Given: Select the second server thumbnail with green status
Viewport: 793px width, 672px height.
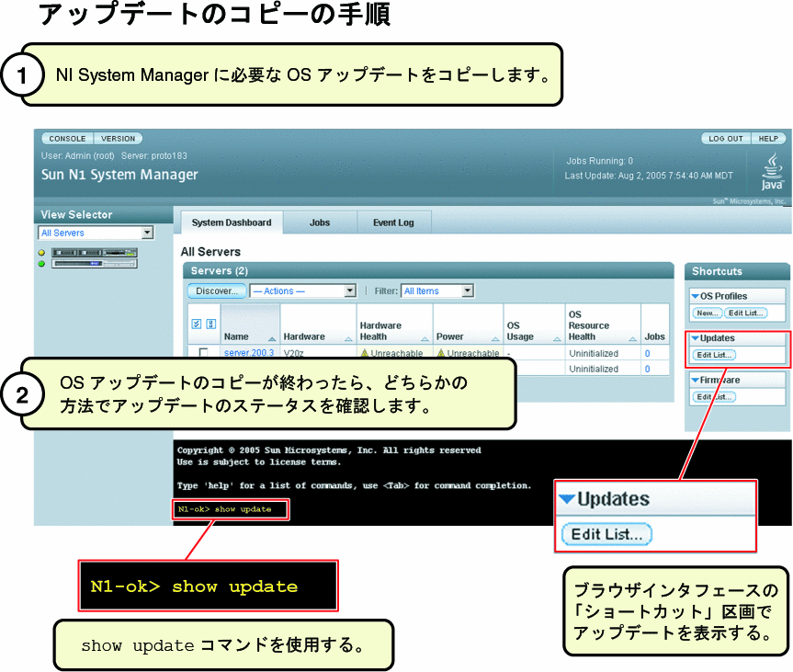Looking at the screenshot, I should pyautogui.click(x=94, y=263).
